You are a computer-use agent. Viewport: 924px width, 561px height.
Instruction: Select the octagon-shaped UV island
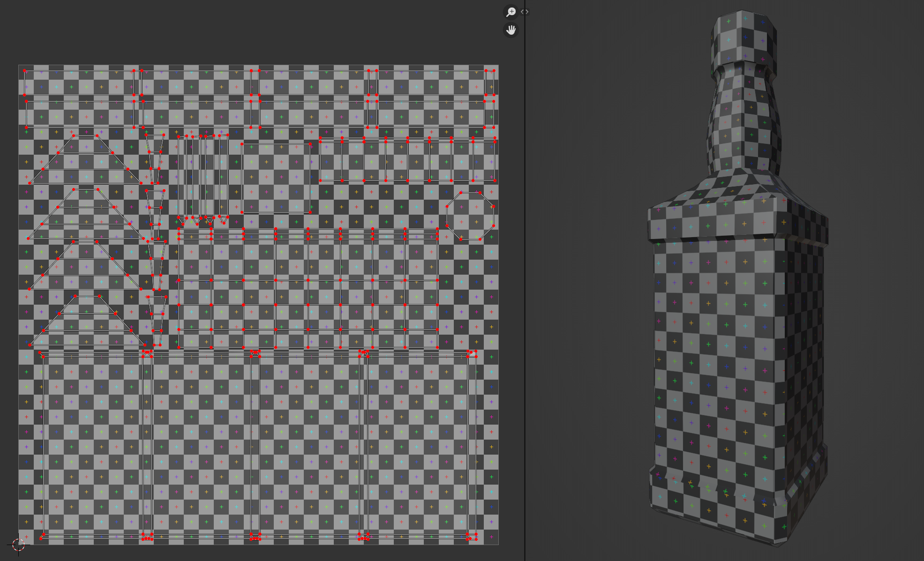(470, 216)
